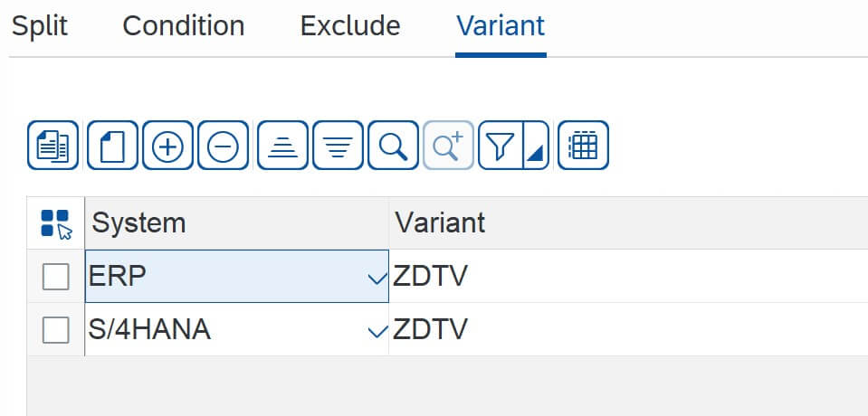Screen dimensions: 868x416
Task: Open the table layout settings grid icon
Action: click(584, 145)
